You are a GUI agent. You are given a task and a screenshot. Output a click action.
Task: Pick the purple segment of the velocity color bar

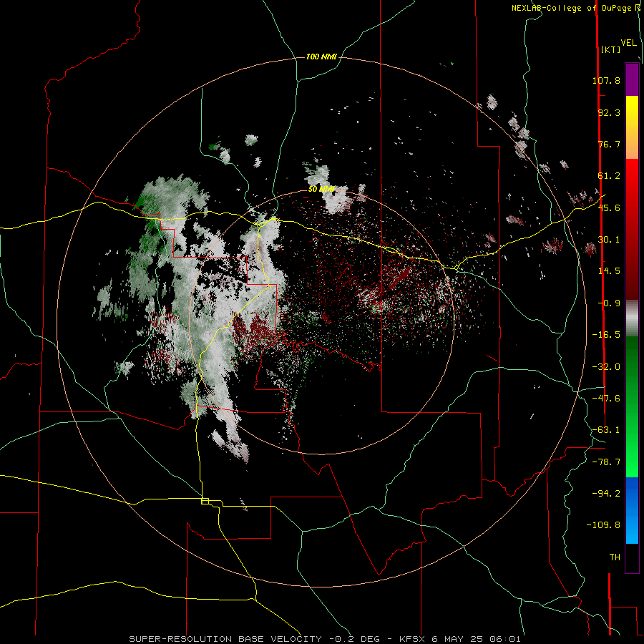pos(632,80)
